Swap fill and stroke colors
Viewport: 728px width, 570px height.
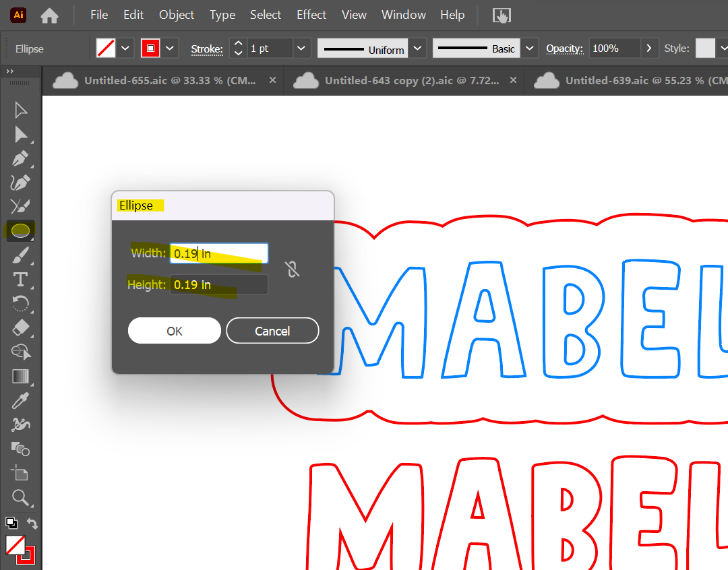[32, 524]
